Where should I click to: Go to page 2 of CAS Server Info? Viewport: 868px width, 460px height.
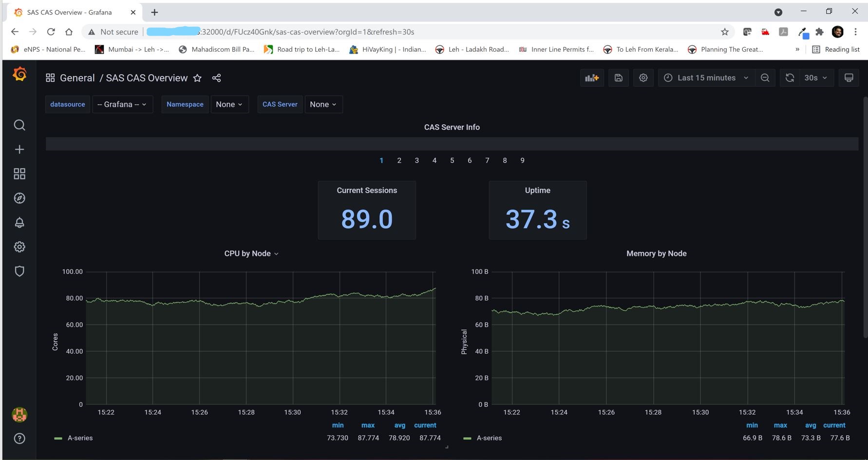[399, 160]
